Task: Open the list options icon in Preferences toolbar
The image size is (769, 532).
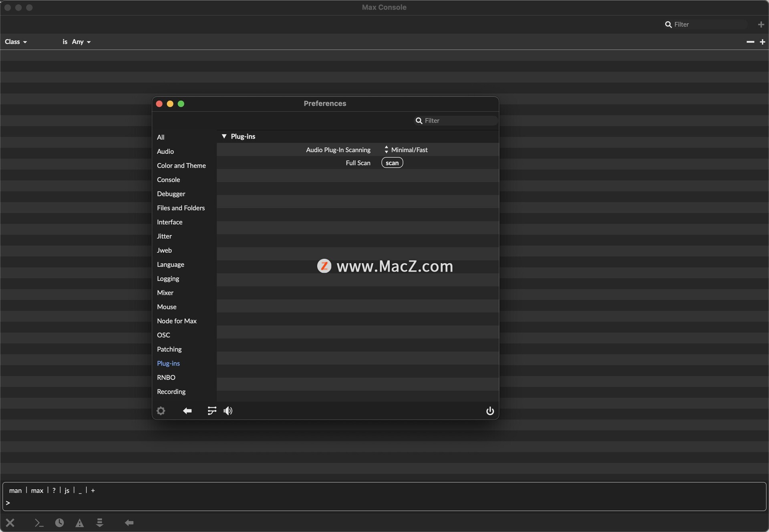Action: click(x=212, y=411)
